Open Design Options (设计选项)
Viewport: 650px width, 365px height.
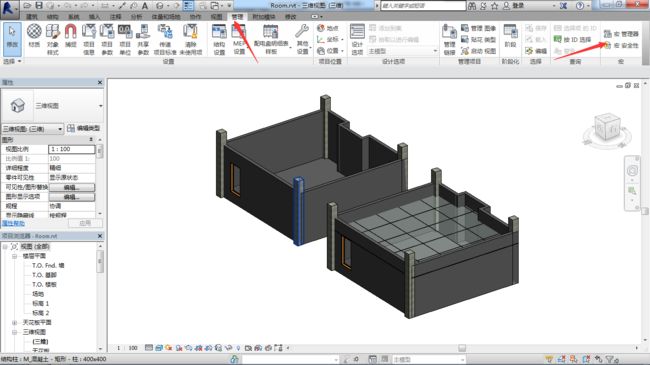point(357,39)
